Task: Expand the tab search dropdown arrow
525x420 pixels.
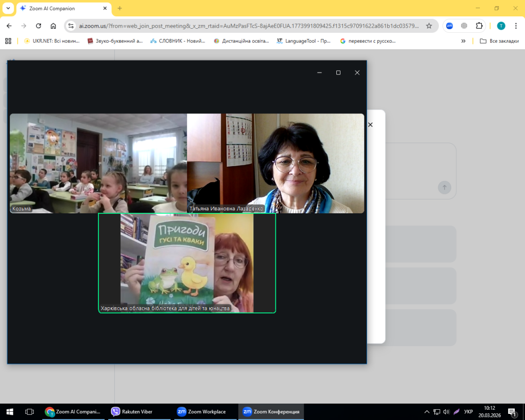Action: tap(8, 8)
